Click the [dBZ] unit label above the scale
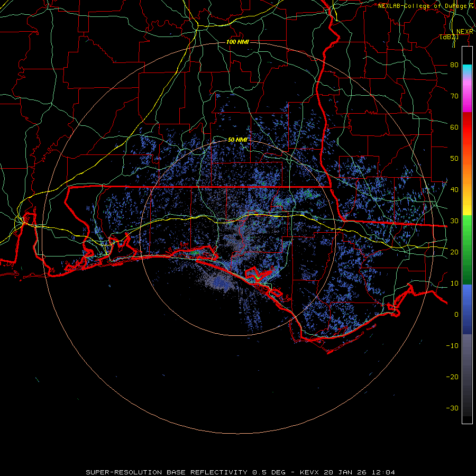Image resolution: width=476 pixels, height=476 pixels. coord(449,37)
